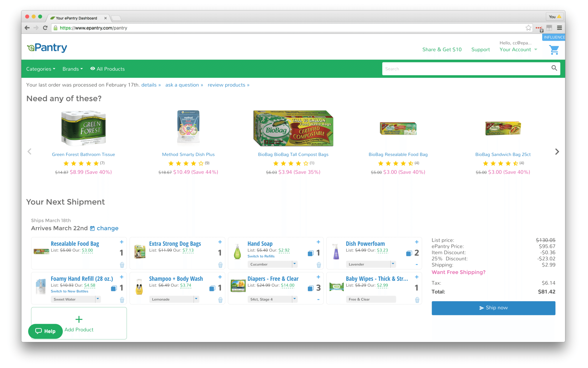The width and height of the screenshot is (588, 368).
Task: Select the Your ePantry Dashboard tab
Action: [78, 18]
